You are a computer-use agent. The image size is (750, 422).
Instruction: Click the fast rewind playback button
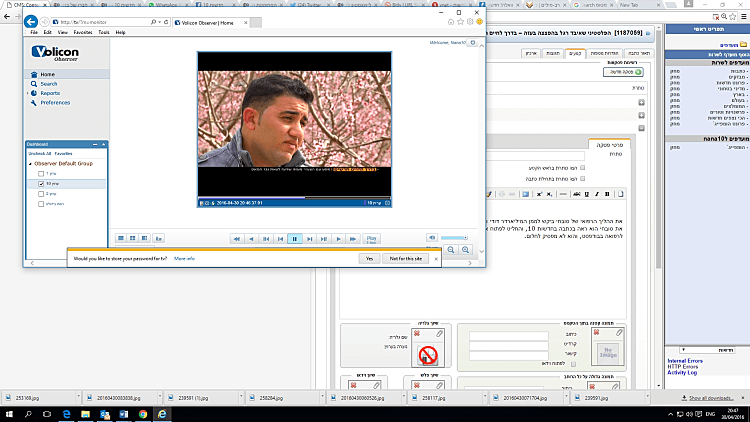[x=236, y=239]
